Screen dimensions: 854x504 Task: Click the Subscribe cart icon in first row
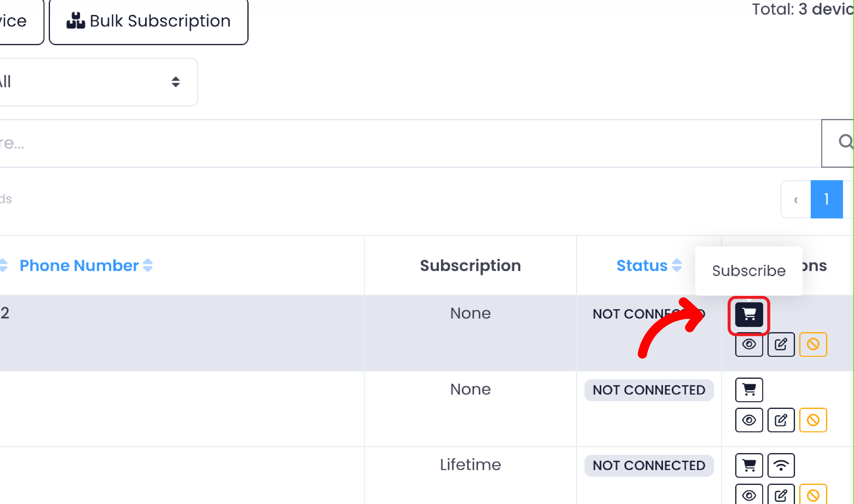(x=749, y=314)
